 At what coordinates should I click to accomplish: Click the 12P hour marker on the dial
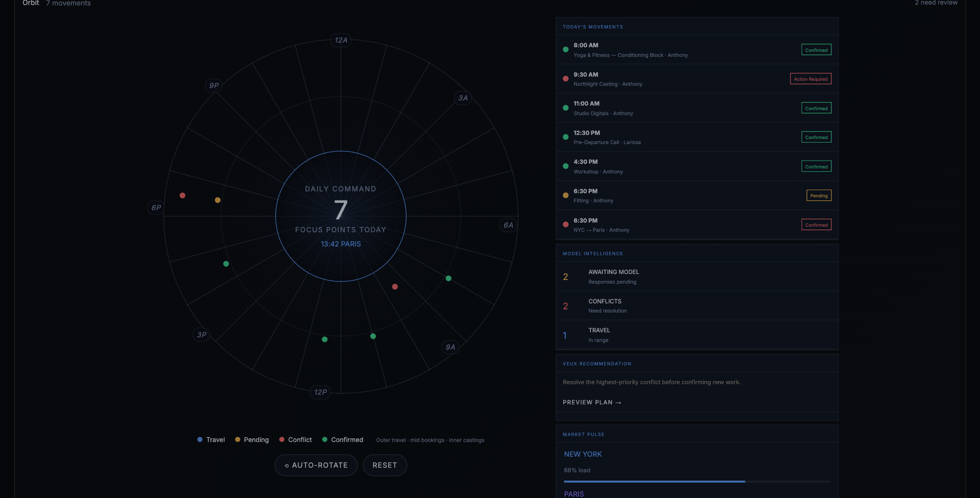[320, 392]
